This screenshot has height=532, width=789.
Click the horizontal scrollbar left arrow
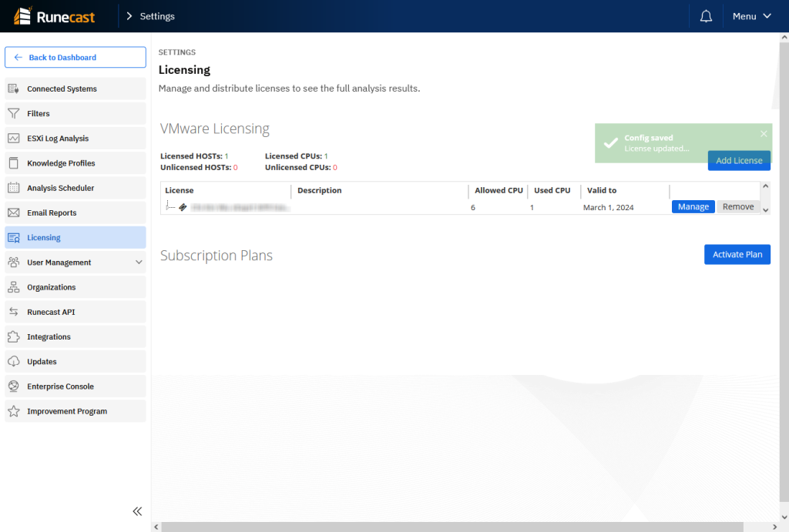pyautogui.click(x=156, y=527)
